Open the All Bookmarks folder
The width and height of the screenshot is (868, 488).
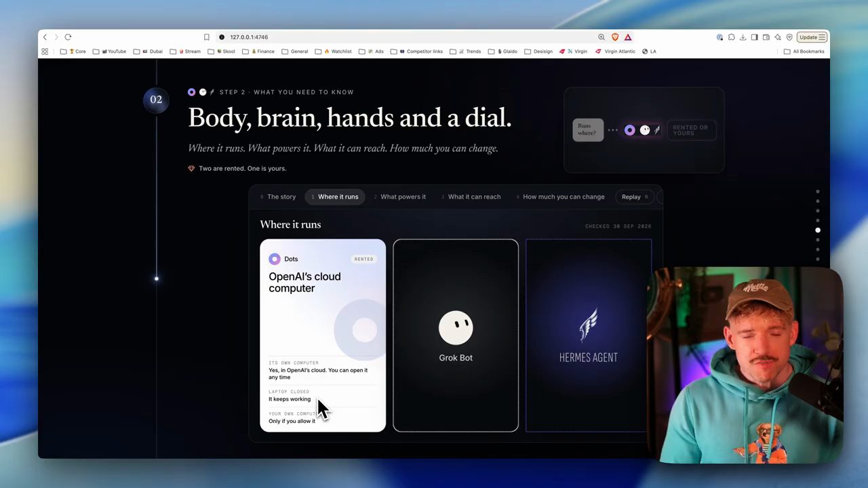804,52
